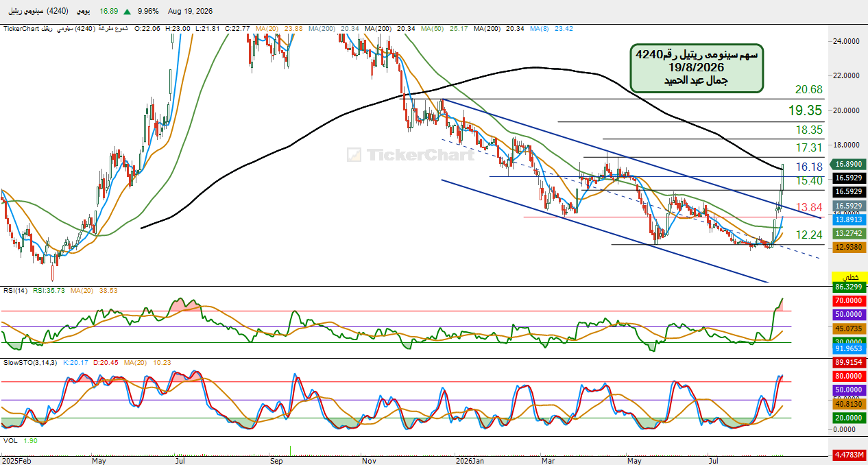Click the Mar time axis label
The image size is (868, 465).
549,461
